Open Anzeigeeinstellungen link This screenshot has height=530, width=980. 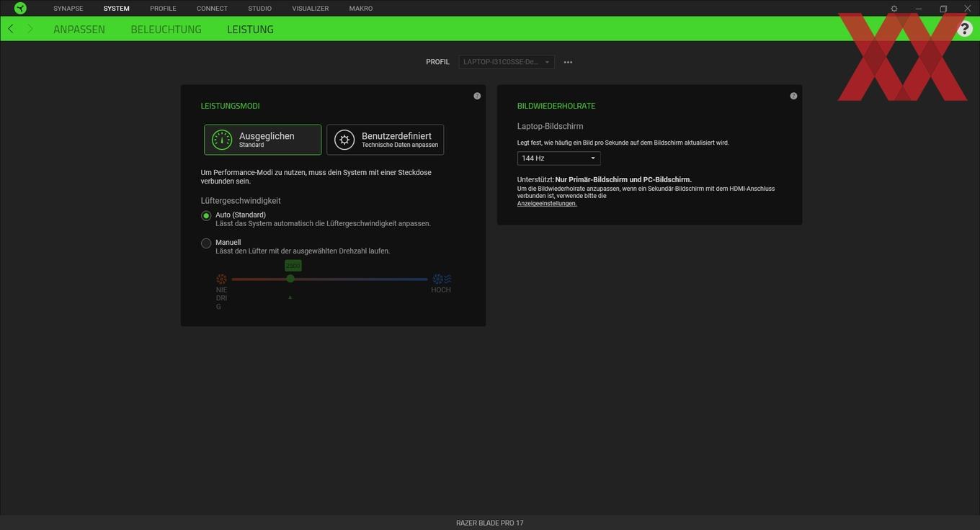click(x=547, y=204)
